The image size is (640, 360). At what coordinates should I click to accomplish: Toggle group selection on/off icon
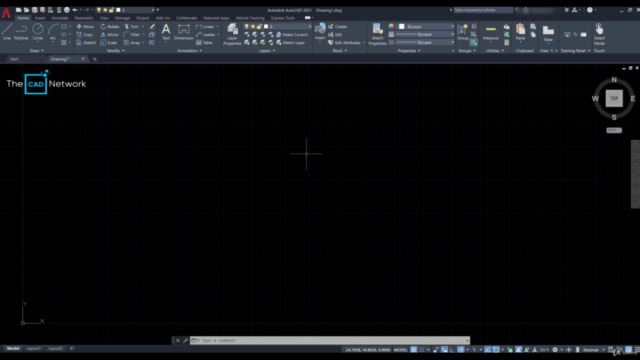click(x=473, y=42)
